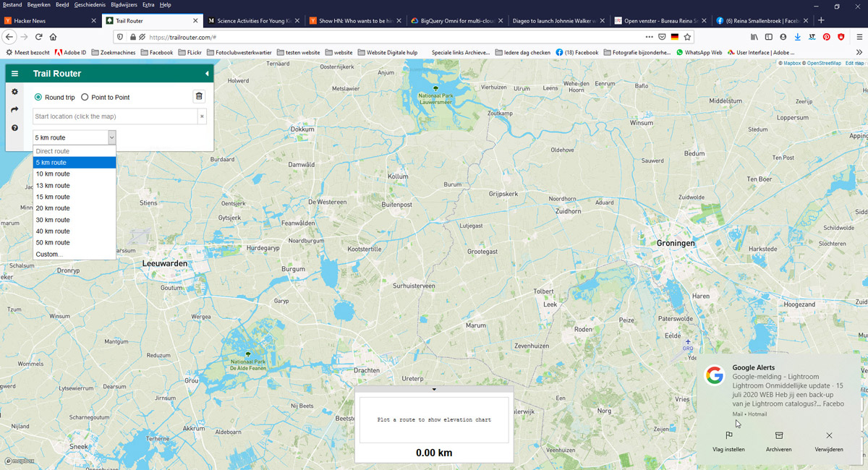Open the page actions three-dots menu
Viewport: 868px width, 470px height.
pos(649,37)
